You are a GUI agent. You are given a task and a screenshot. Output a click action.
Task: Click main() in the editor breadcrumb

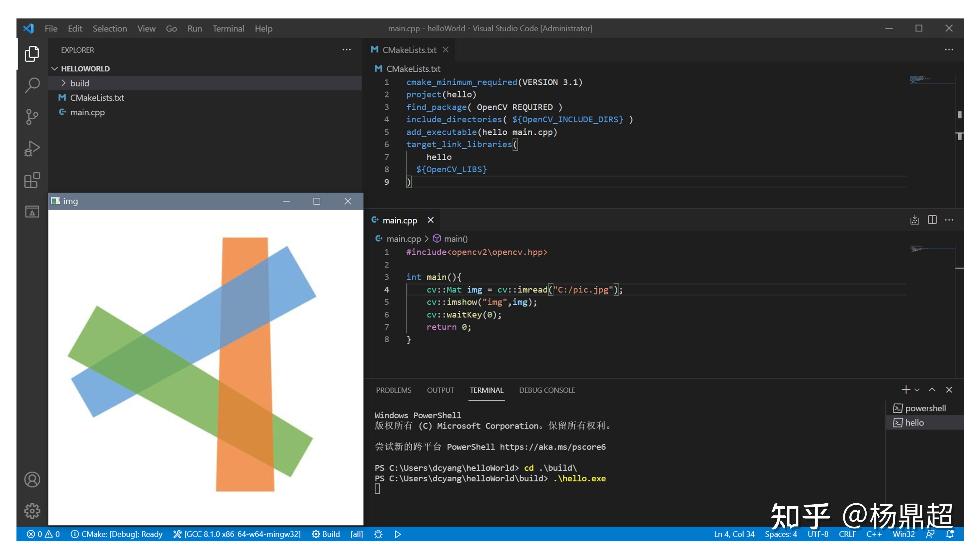(x=451, y=239)
